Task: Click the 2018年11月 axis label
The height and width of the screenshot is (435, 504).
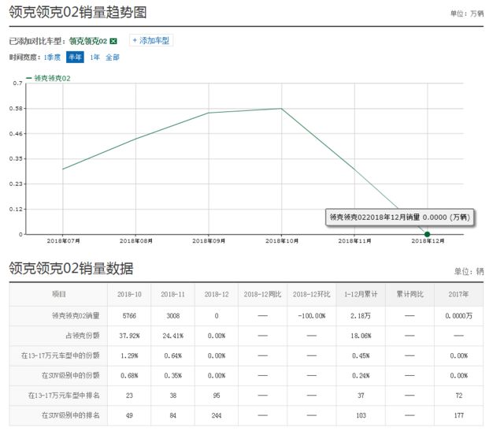Action: click(354, 240)
